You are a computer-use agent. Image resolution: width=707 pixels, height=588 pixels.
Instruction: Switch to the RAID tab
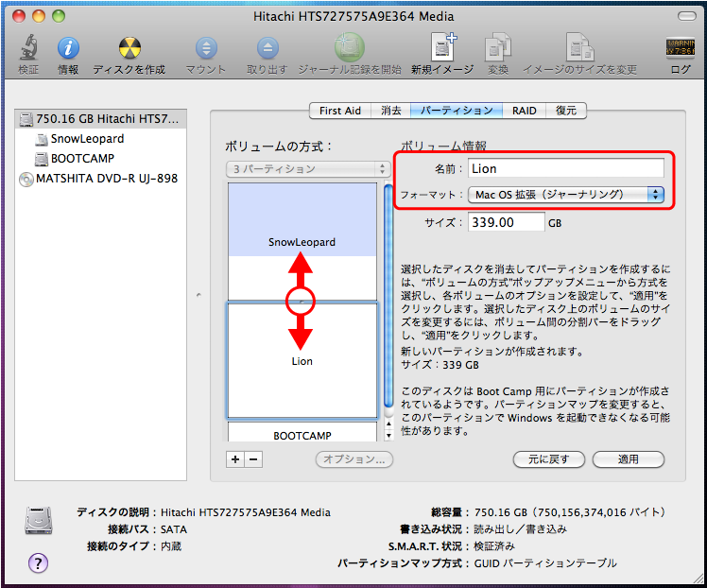(524, 111)
